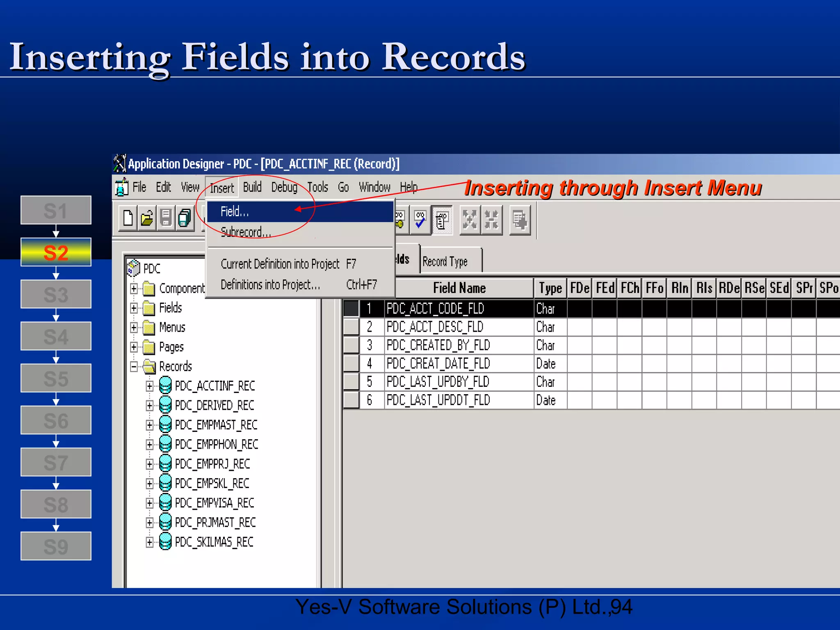840x630 pixels.
Task: Click the FDe column header
Action: pos(580,288)
